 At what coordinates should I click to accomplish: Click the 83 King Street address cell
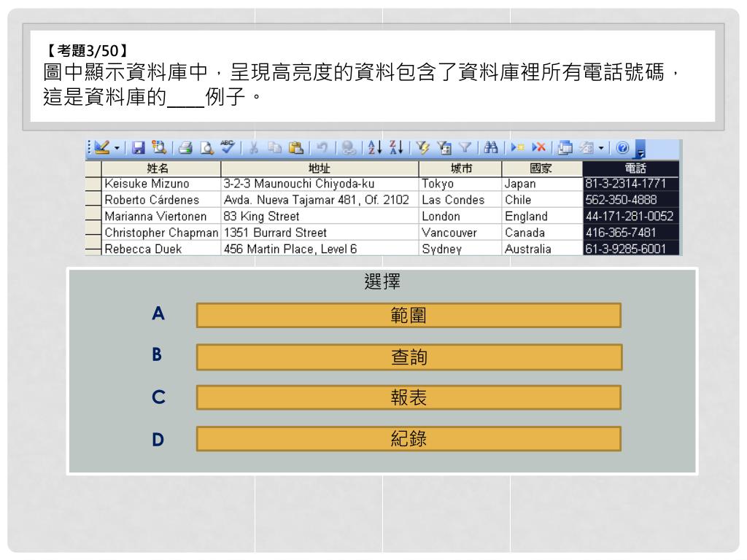tap(320, 216)
